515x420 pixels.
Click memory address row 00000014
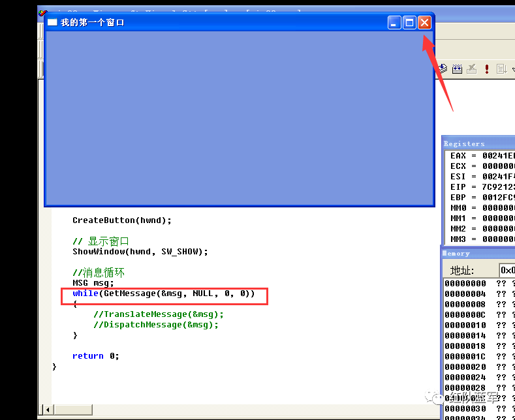coord(480,336)
